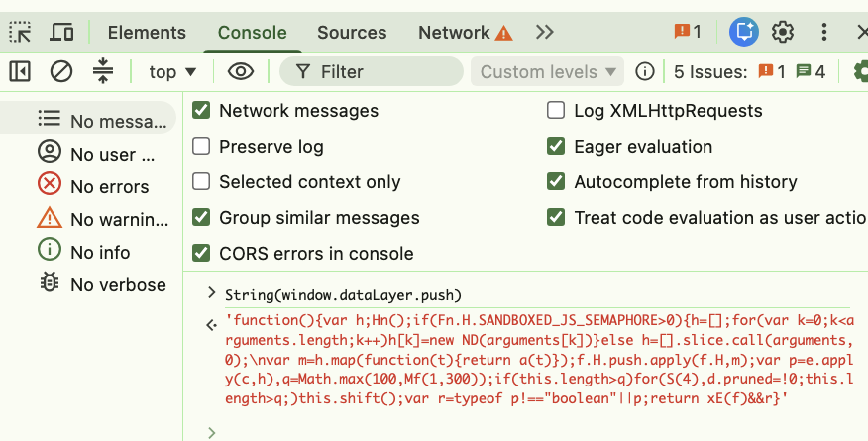868x441 pixels.
Task: Open DevTools settings gear
Action: coord(783,32)
